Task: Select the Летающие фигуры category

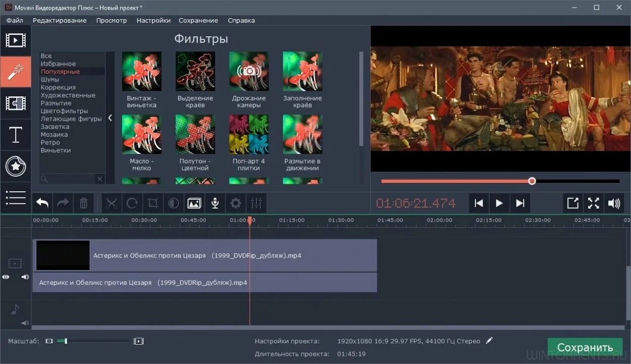Action: pos(71,119)
